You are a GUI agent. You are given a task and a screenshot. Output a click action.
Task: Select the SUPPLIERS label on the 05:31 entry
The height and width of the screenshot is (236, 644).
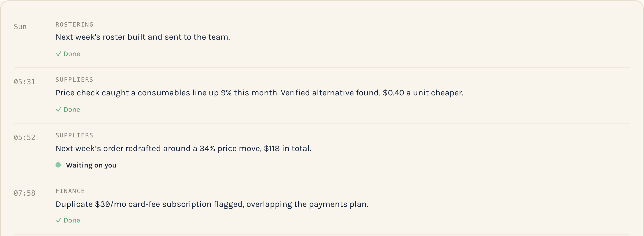point(74,80)
